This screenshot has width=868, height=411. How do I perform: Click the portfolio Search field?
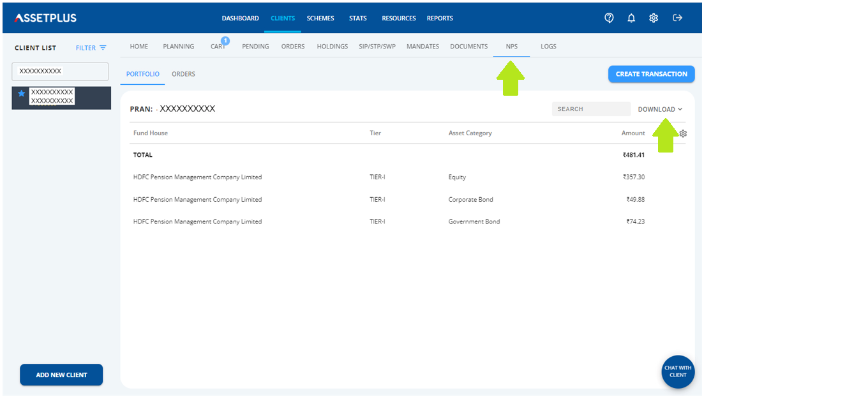[591, 109]
